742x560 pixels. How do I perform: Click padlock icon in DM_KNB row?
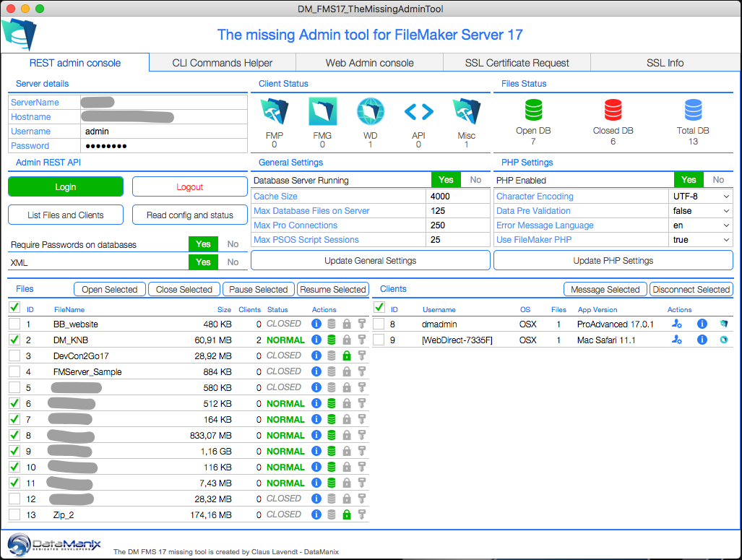click(347, 340)
